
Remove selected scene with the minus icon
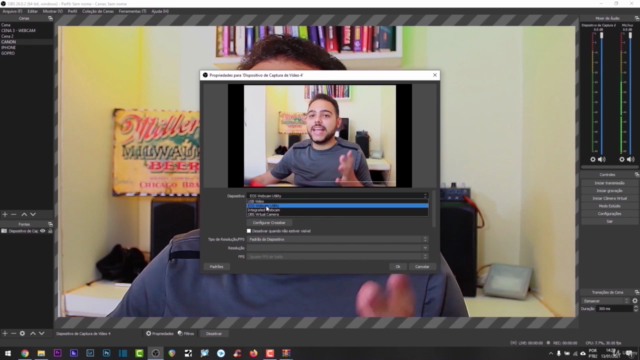13,214
